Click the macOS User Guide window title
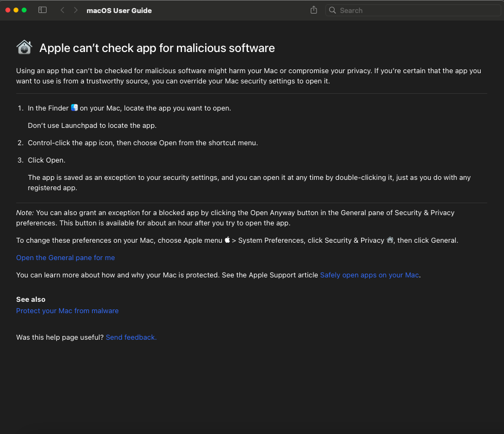The image size is (504, 434). click(119, 10)
